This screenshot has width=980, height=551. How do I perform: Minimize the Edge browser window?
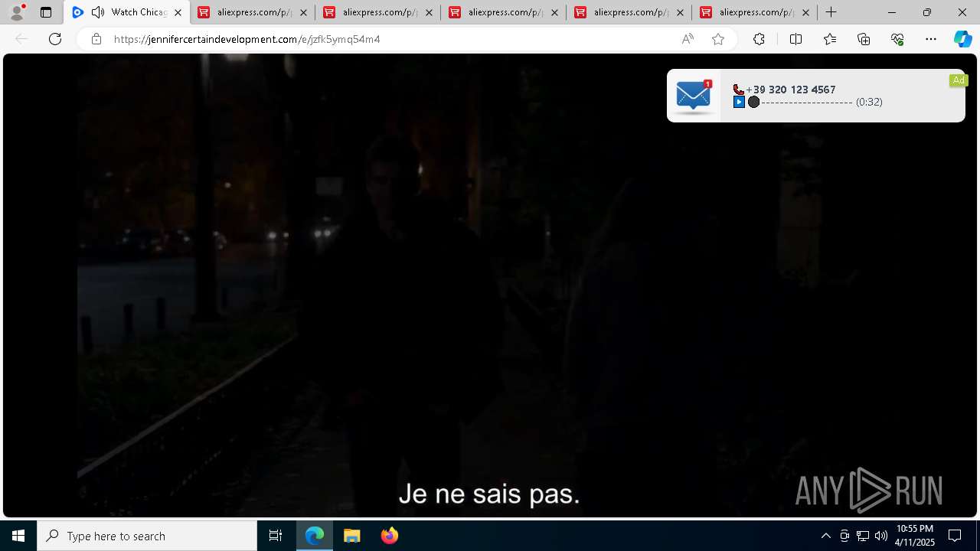892,12
